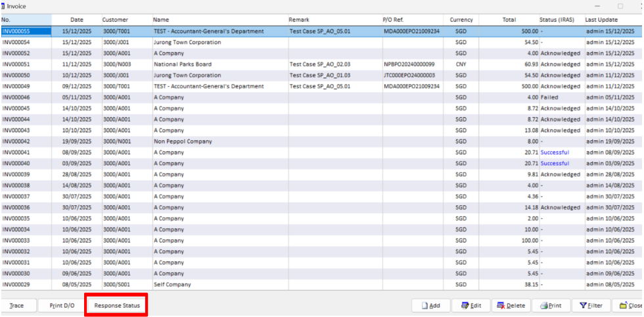This screenshot has width=644, height=317.
Task: Sort by the Total column header
Action: pos(509,20)
